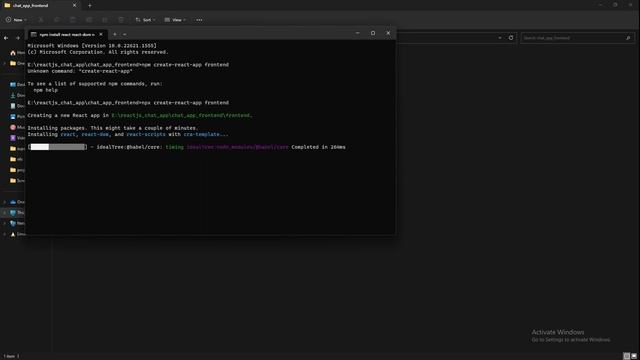Viewport: 640px width, 360px height.
Task: Expand the OneDrive cloud node
Action: [4, 202]
